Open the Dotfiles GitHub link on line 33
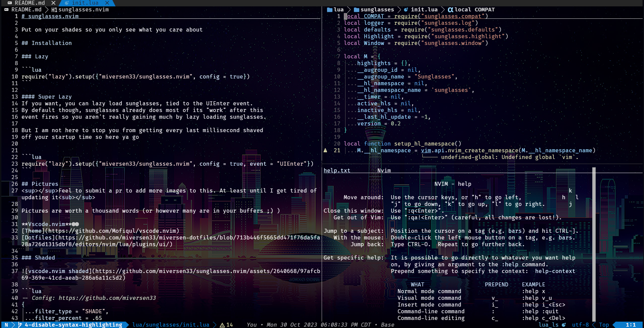The height and width of the screenshot is (328, 644). click(x=171, y=241)
